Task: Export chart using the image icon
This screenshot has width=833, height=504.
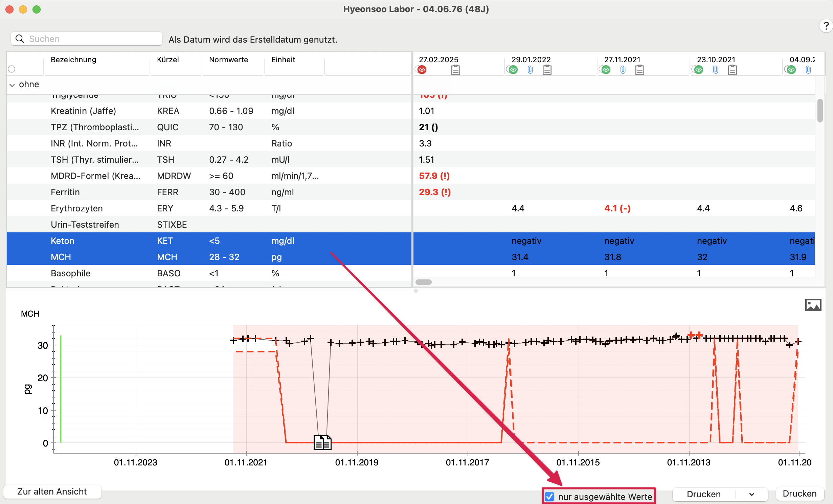Action: click(813, 305)
